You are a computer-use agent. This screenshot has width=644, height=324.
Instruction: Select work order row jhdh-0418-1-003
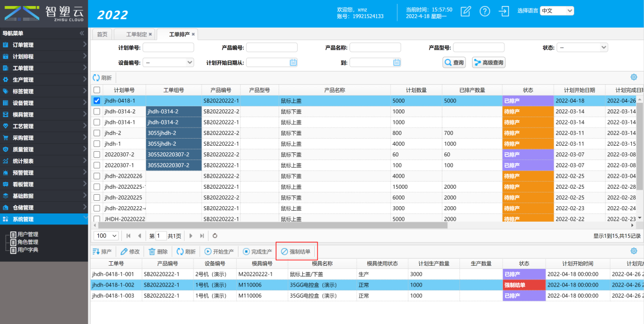[x=367, y=295]
